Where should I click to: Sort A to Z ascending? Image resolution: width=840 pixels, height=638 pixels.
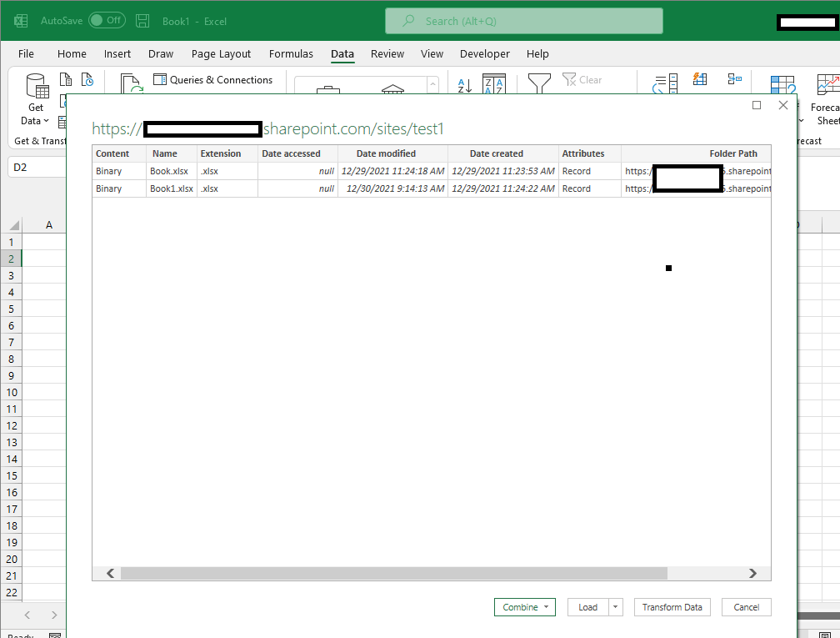pos(464,85)
